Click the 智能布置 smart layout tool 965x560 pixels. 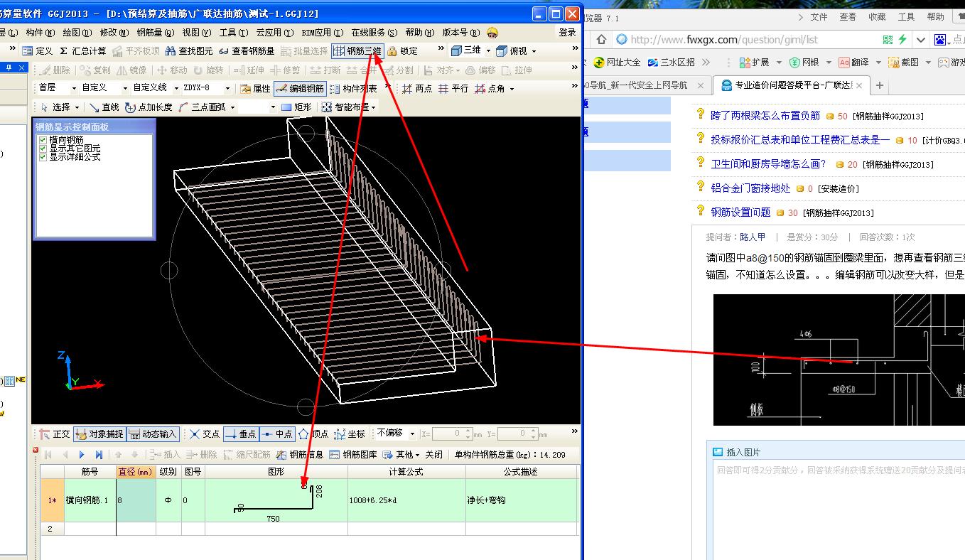[348, 107]
